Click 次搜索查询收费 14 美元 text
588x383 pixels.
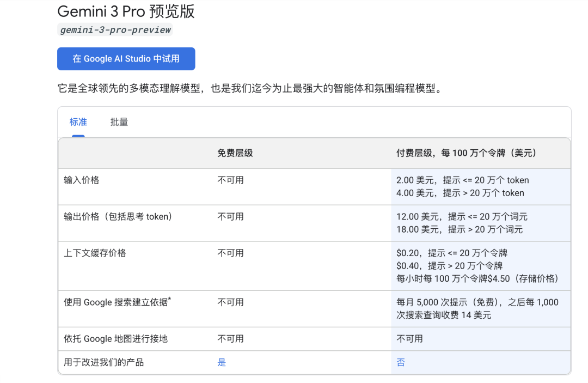tap(444, 315)
